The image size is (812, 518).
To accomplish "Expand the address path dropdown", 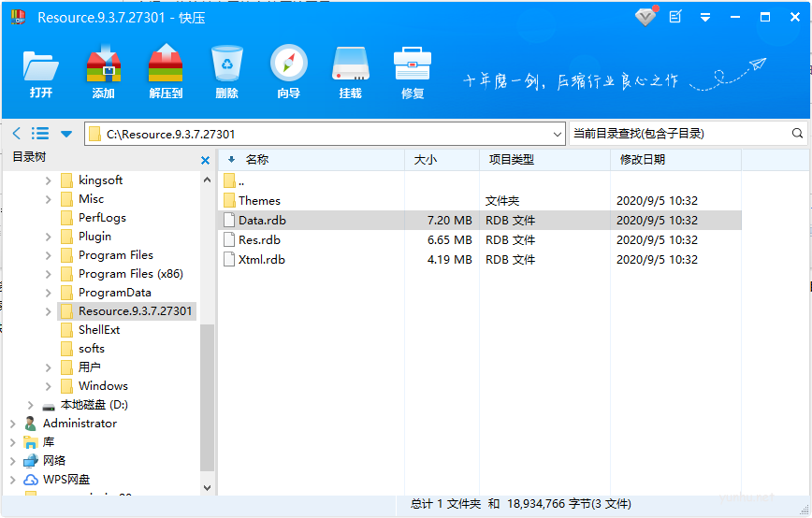I will (558, 135).
